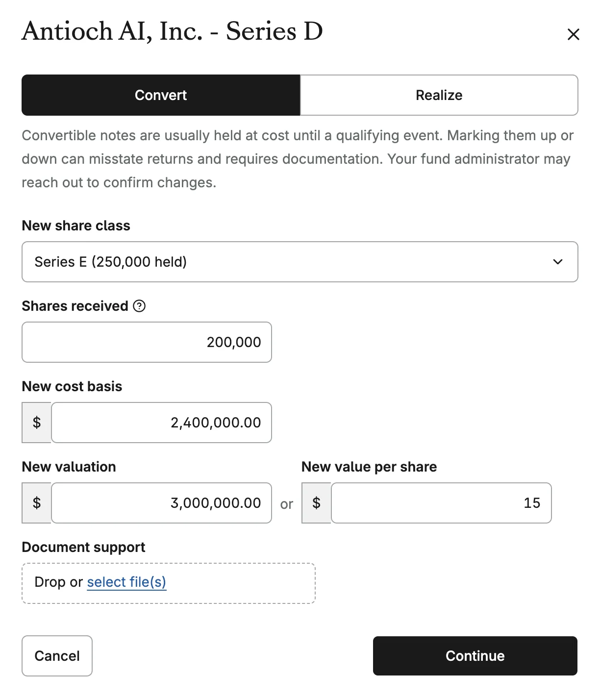Click the Shares received input field
Viewport: 600px width, 700px height.
coord(147,342)
